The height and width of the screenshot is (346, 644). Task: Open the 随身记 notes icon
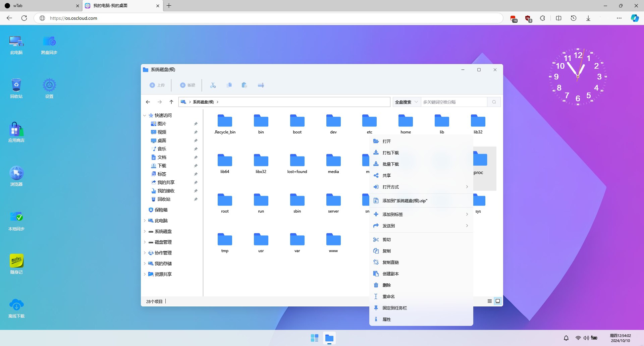16,264
